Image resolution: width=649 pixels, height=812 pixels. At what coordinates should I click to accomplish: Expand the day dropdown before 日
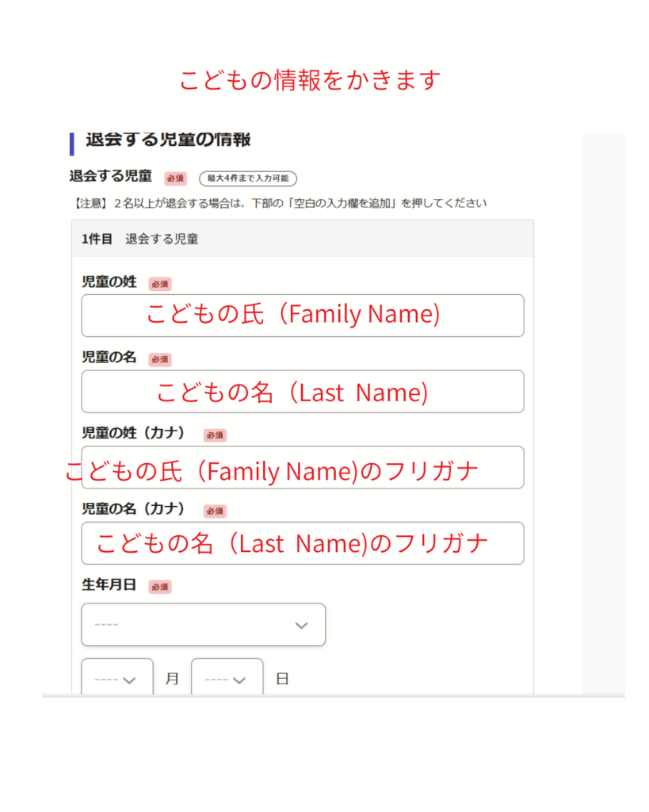pos(227,679)
